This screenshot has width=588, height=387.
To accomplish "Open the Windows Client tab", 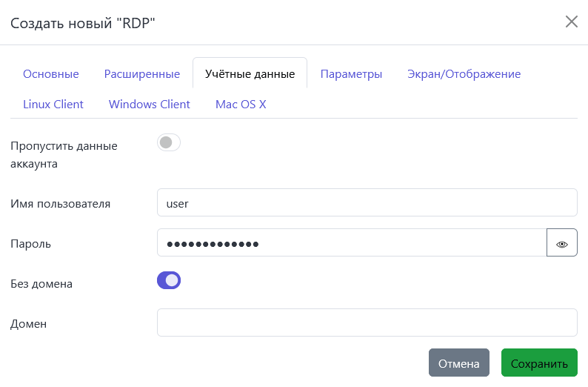I will point(150,105).
